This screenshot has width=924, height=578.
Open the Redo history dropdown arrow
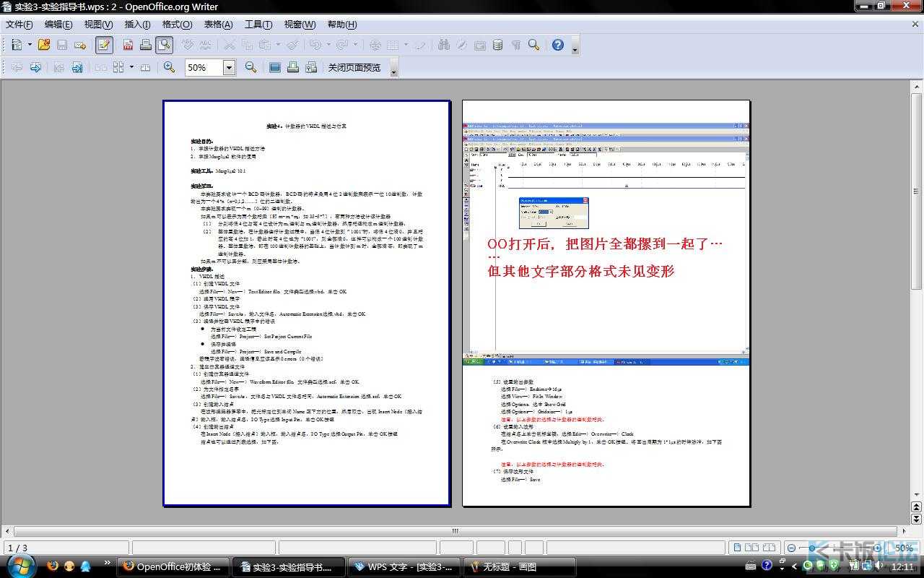tap(355, 45)
